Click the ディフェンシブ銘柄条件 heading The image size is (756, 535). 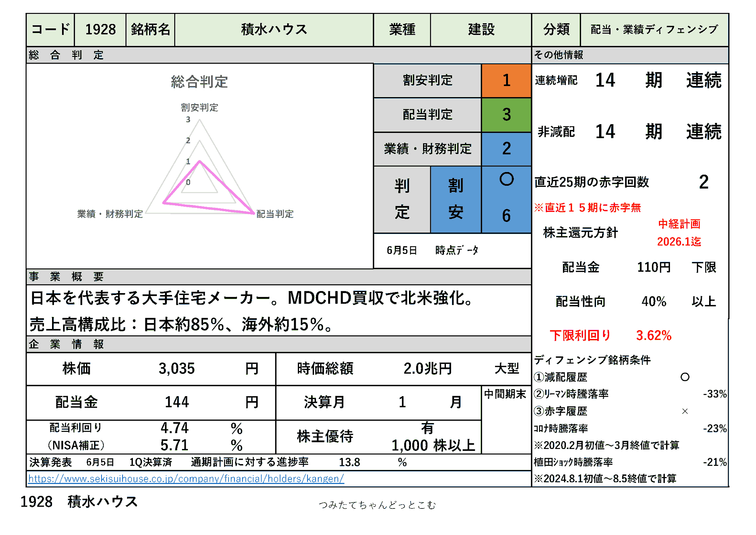click(592, 360)
